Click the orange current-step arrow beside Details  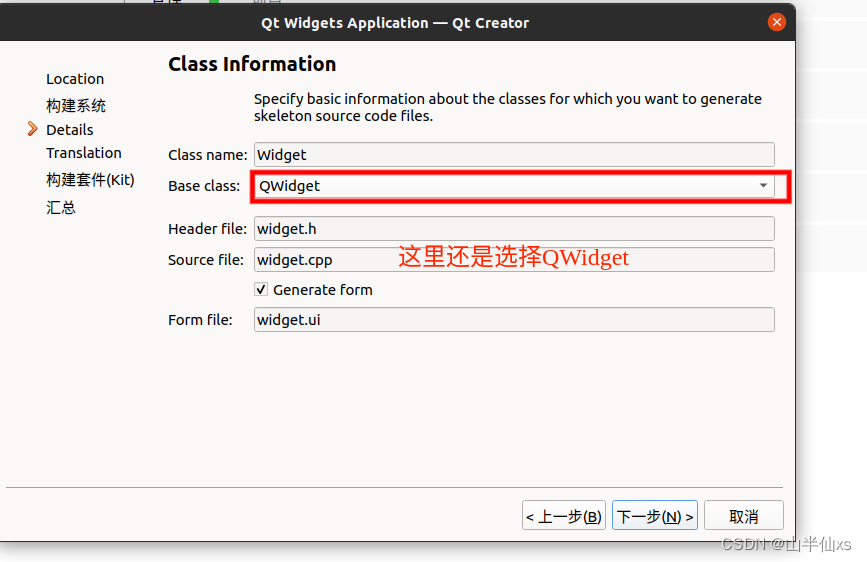33,129
